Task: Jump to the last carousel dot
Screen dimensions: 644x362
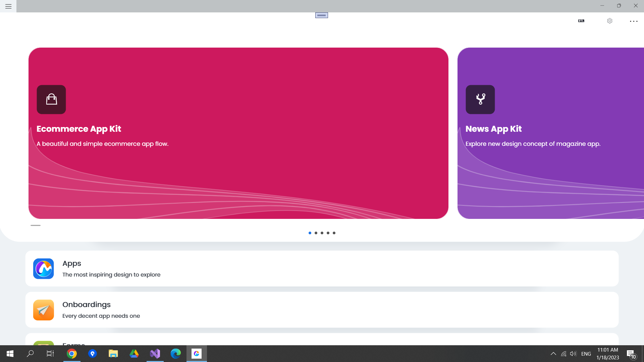Action: click(334, 233)
